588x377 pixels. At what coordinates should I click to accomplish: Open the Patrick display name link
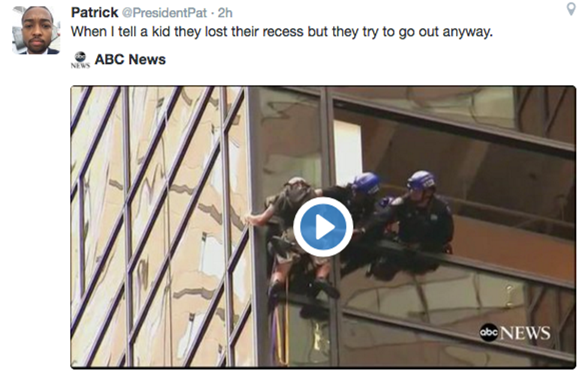(95, 13)
